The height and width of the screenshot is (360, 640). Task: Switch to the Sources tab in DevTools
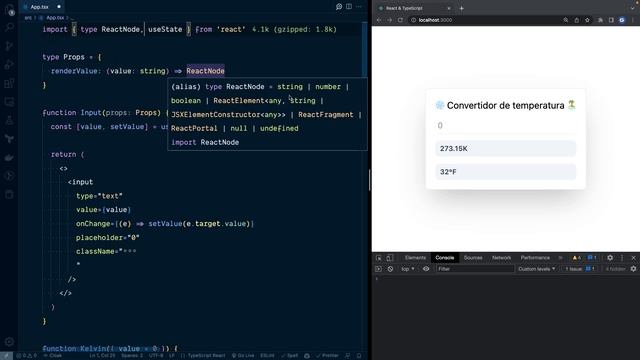473,258
